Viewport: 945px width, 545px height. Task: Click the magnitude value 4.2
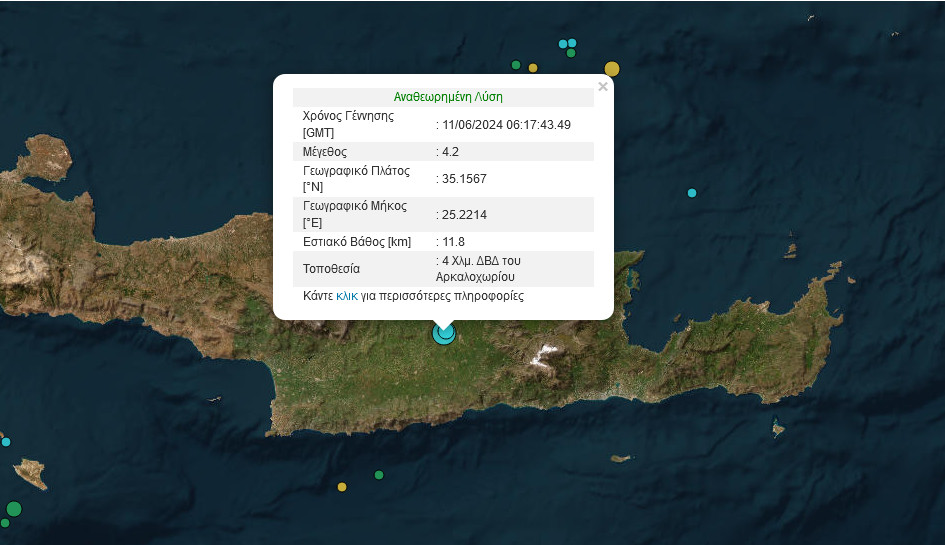[450, 152]
